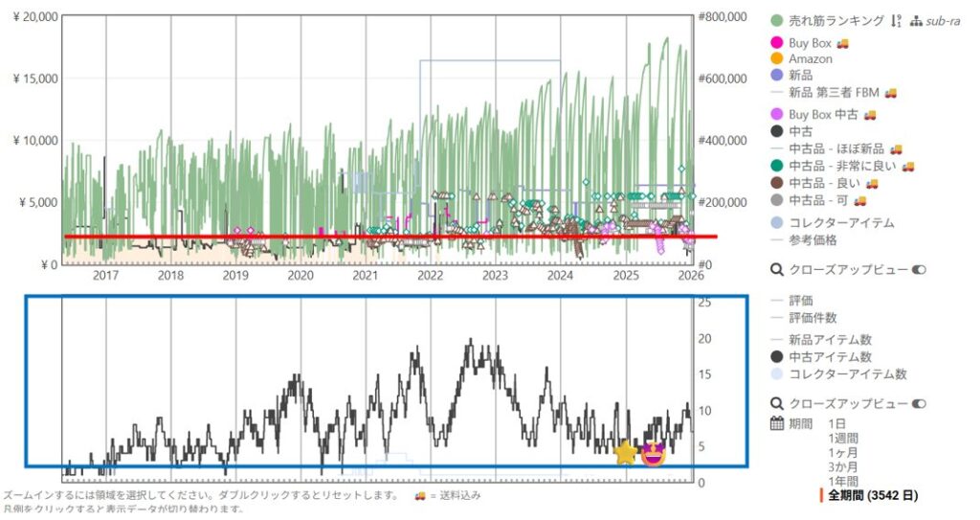Click the calendar icon beside 期間
The height and width of the screenshot is (520, 980).
(x=777, y=423)
